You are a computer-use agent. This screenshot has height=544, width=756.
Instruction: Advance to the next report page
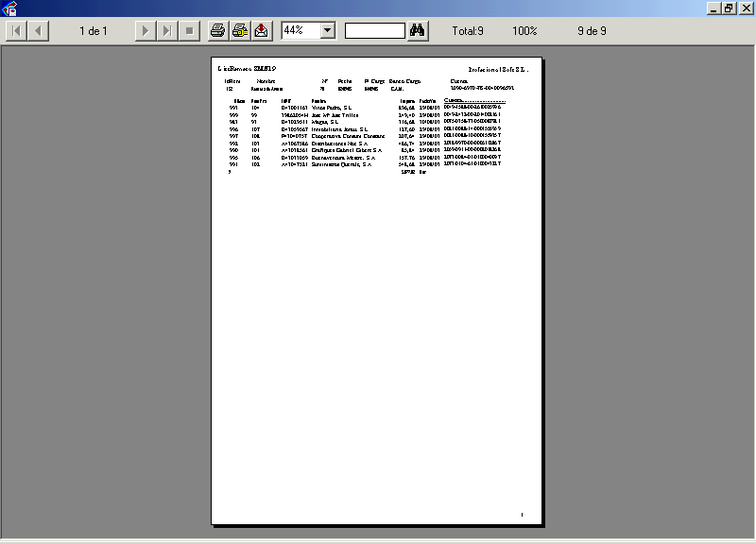pos(145,31)
